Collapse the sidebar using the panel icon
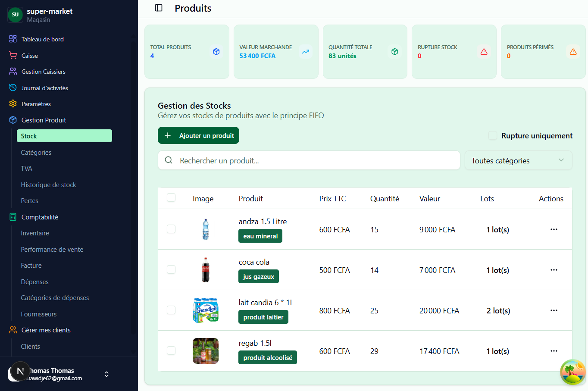This screenshot has height=391, width=588. 159,8
